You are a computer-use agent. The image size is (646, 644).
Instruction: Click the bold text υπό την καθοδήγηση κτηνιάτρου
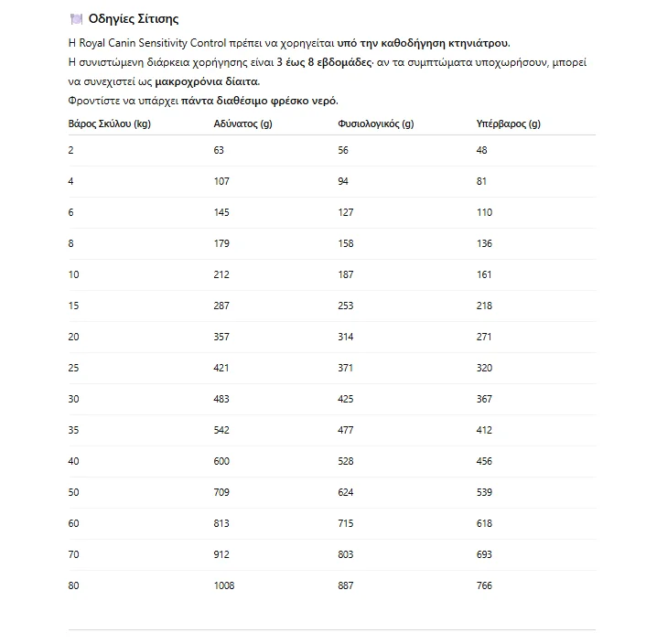(424, 43)
